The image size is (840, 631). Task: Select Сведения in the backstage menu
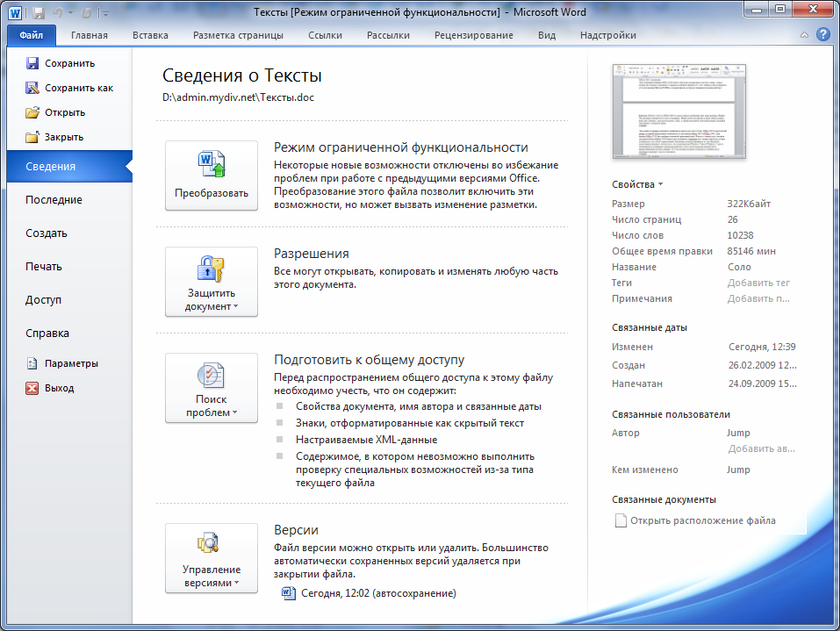(69, 167)
